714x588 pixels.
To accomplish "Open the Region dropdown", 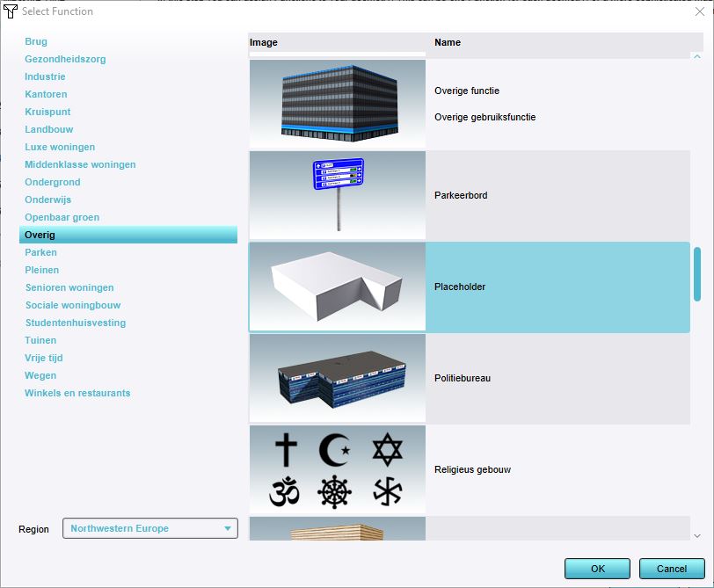I will pyautogui.click(x=150, y=528).
